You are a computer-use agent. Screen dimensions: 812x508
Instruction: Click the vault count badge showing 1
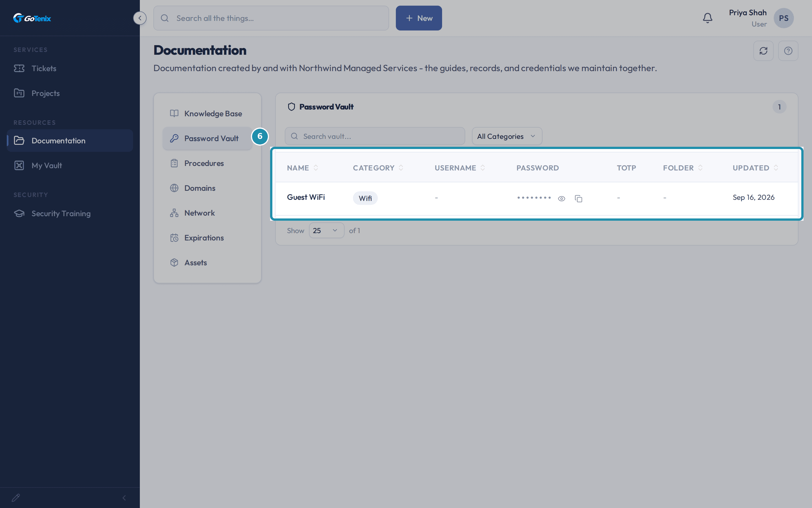[780, 107]
